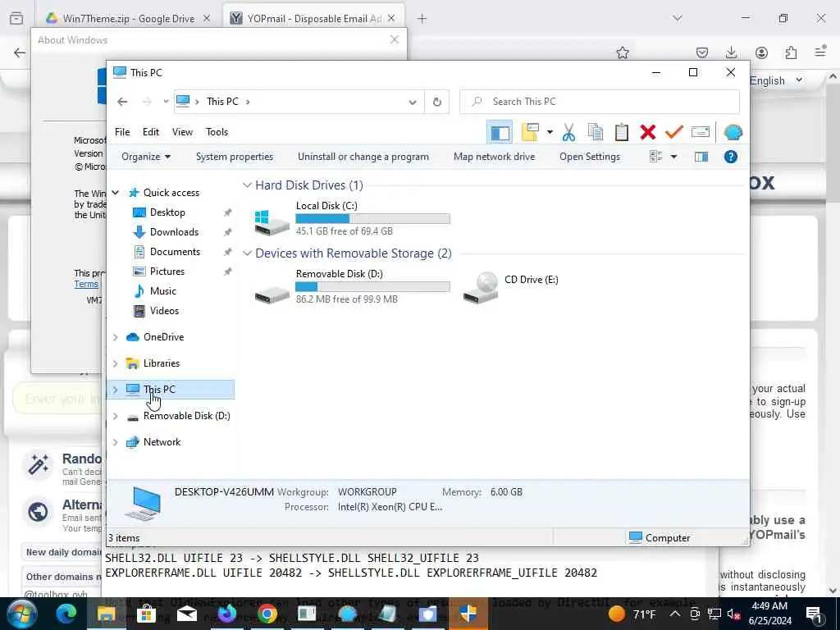The image size is (840, 630).
Task: Click the clipboard Paste icon
Action: [x=622, y=132]
